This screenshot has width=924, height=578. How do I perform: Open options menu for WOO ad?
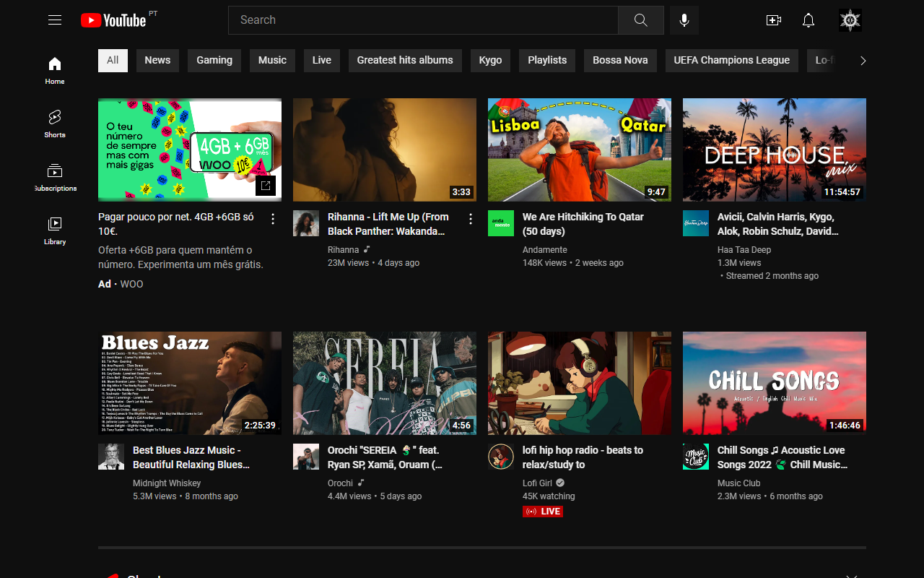273,219
